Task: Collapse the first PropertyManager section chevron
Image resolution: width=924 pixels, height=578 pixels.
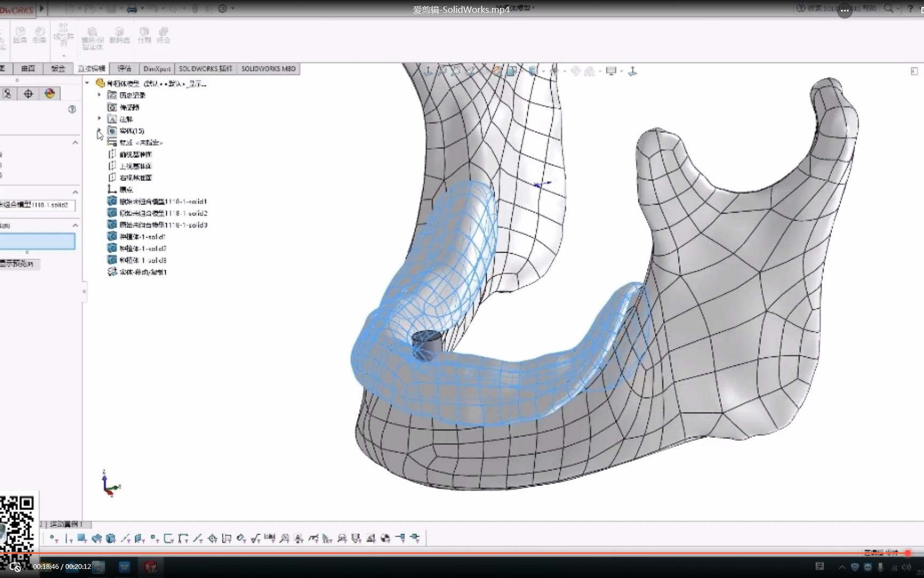Action: [75, 142]
